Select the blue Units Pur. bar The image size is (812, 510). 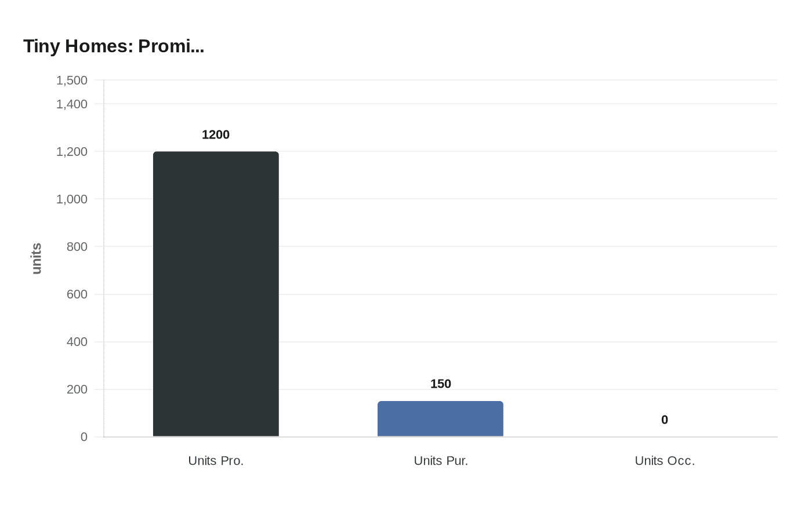440,418
